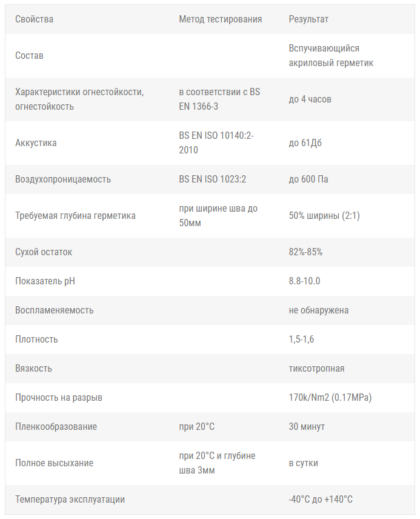
Task: Select '170k/Nm2 (0.17MPa)' strength value
Action: [x=330, y=397]
